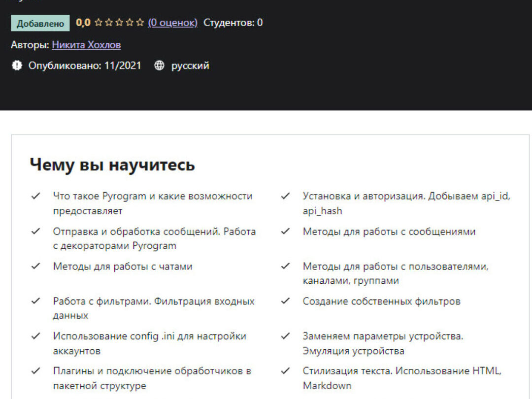The image size is (532, 399).
Task: Click checkmark beside 'Методы для работы с чатами'
Action: point(35,266)
